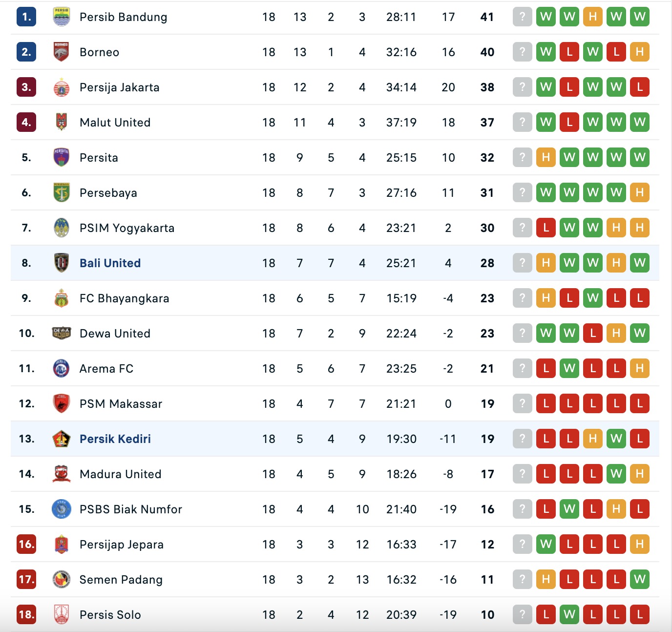Viewport: 672px width, 632px height.
Task: Click the orange H draw badge for Madura United
Action: (639, 474)
